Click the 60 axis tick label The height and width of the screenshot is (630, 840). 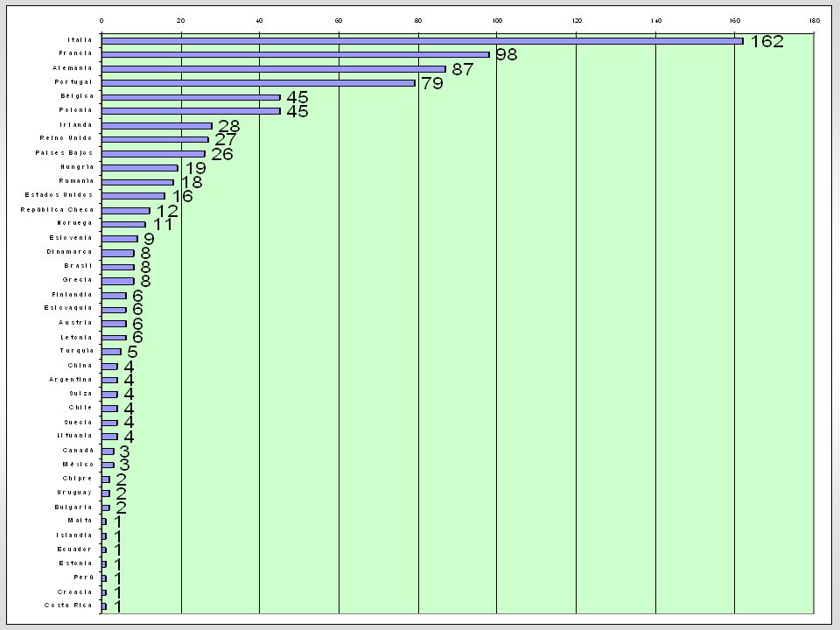[339, 21]
